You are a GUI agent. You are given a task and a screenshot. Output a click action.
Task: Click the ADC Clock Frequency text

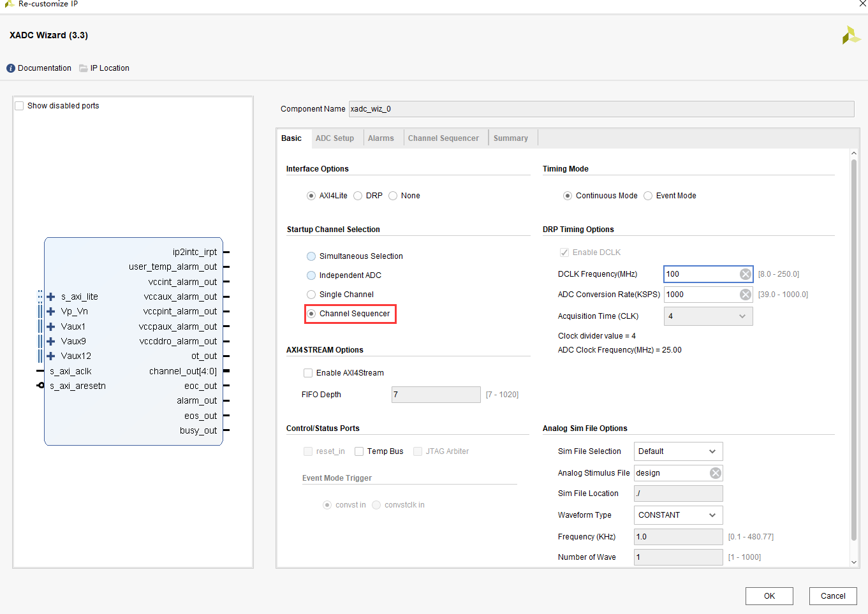(x=620, y=350)
